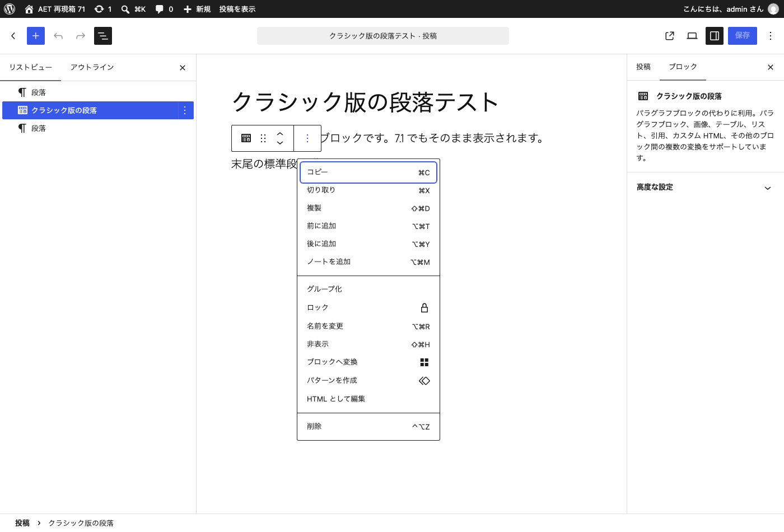The width and height of the screenshot is (784, 532).
Task: Switch to ブロック settings tab
Action: [x=683, y=67]
